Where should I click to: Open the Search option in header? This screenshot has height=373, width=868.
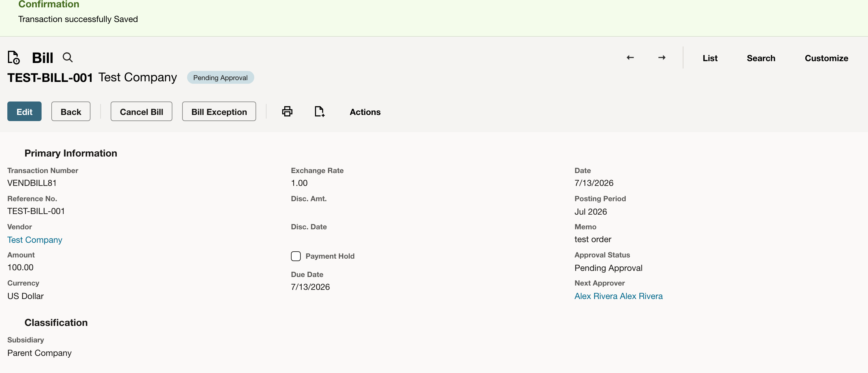point(761,58)
